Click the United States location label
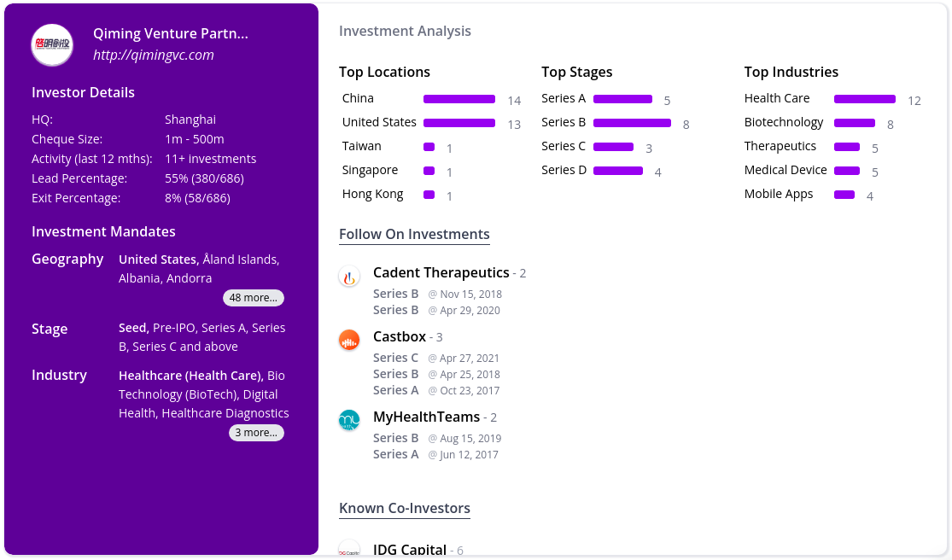Image resolution: width=952 pixels, height=560 pixels. 379,122
